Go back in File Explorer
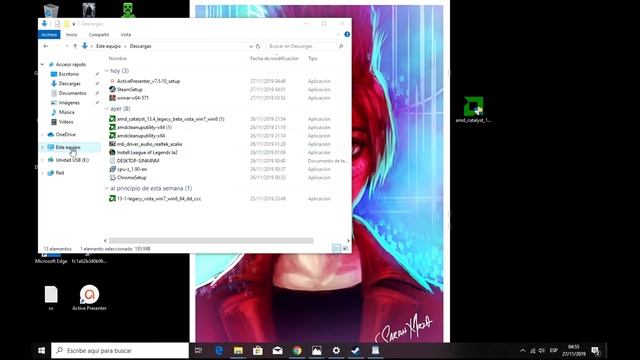640x360 pixels. [46, 47]
